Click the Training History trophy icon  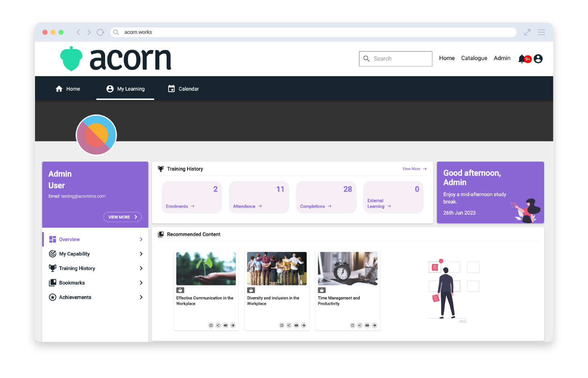(x=161, y=168)
